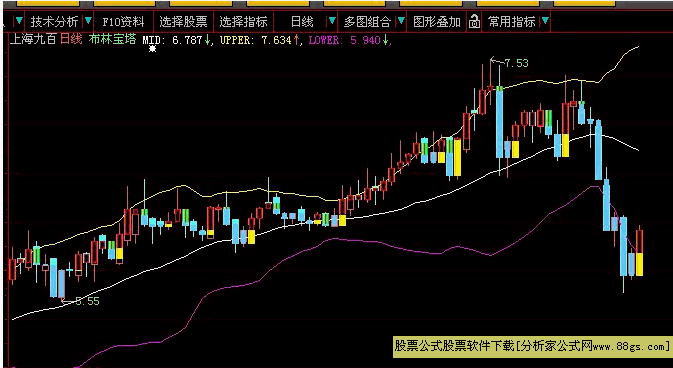Open F10资料 information
This screenshot has height=368, width=673.
123,21
